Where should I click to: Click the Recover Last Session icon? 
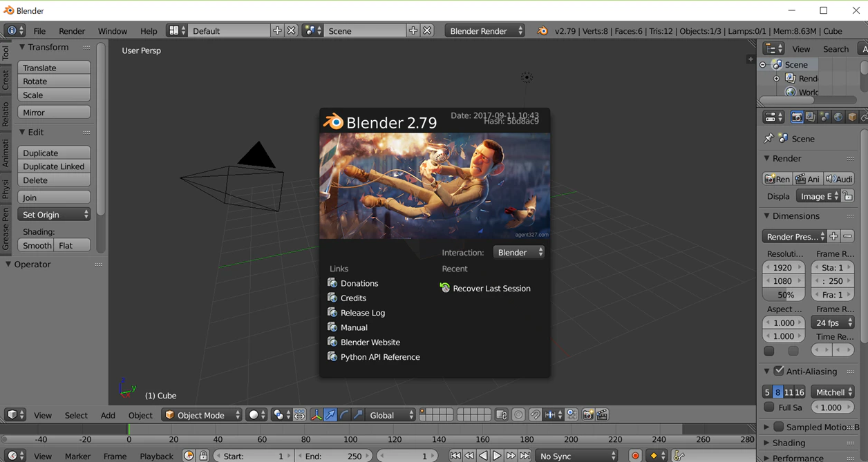[x=445, y=288]
